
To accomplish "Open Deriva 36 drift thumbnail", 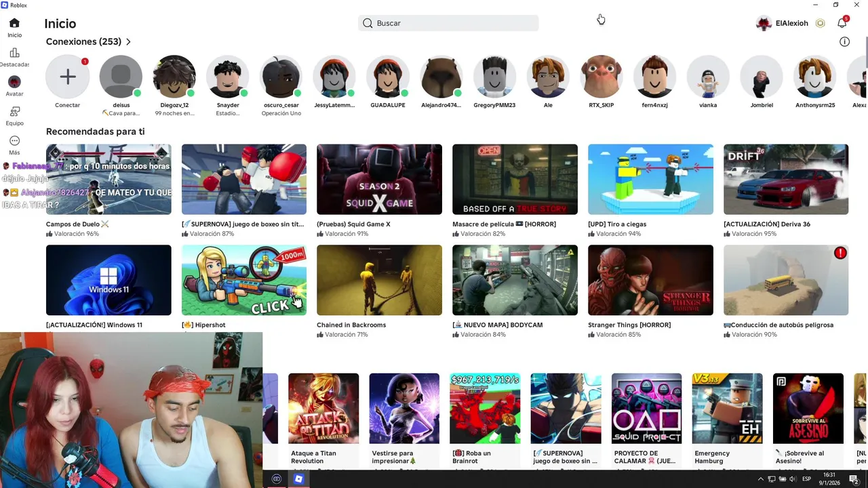I will tap(786, 179).
